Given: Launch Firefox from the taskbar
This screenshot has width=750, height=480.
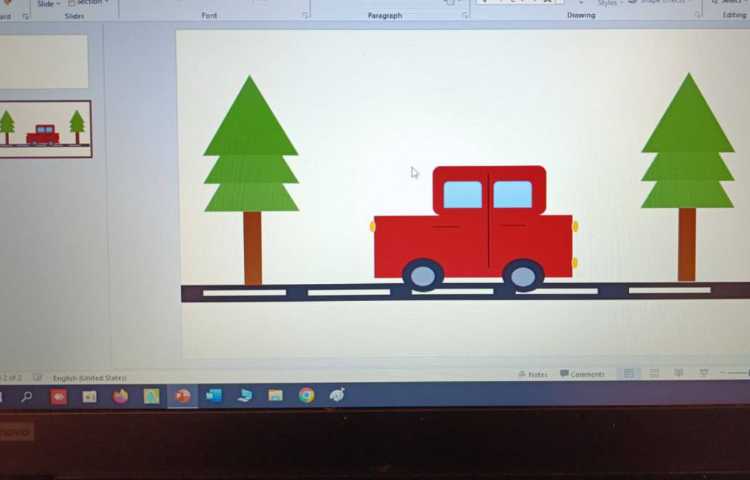Looking at the screenshot, I should [120, 396].
